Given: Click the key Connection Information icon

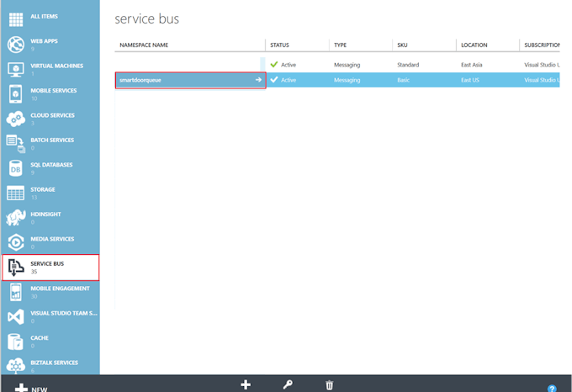Looking at the screenshot, I should pos(288,384).
